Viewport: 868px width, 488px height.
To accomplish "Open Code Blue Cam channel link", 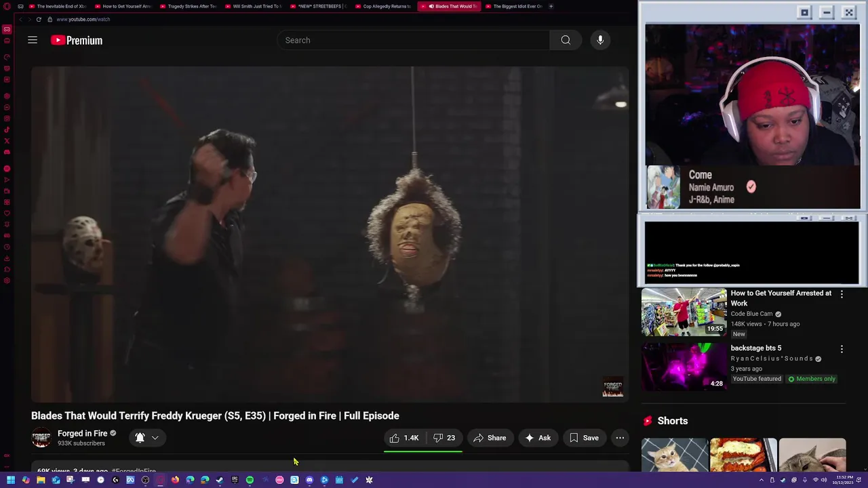I will (751, 314).
